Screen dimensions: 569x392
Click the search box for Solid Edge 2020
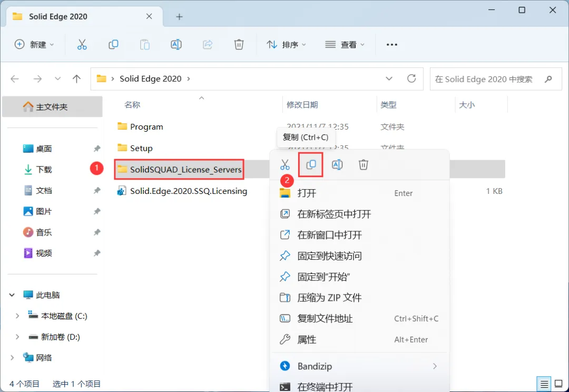[496, 79]
